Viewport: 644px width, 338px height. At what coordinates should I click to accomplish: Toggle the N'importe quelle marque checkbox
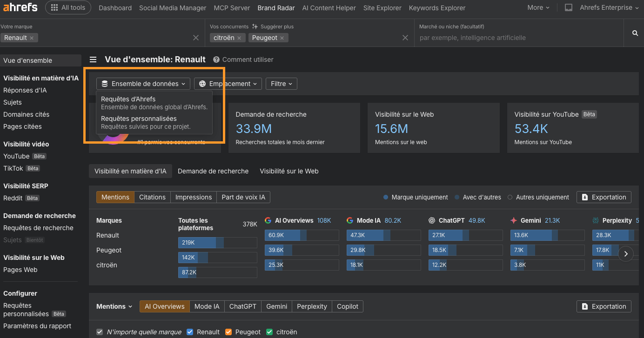click(100, 332)
